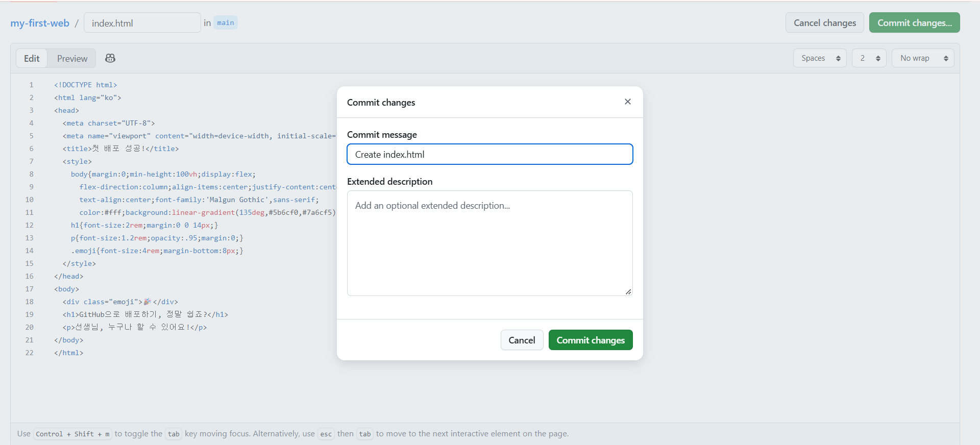Open the indent size 2 dropdown
This screenshot has height=445, width=980.
[869, 58]
